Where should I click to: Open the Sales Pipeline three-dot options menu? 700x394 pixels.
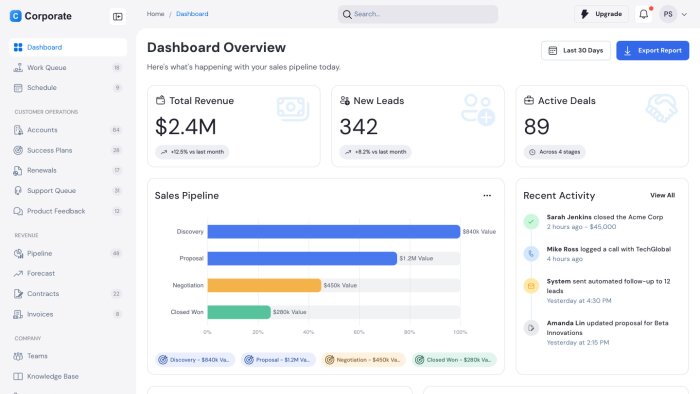[x=487, y=195]
